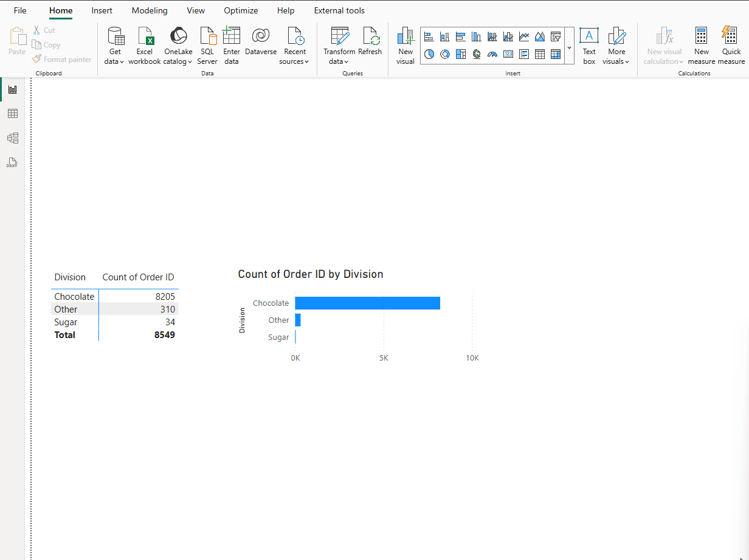The image size is (749, 560).
Task: Insert a map visual
Action: click(477, 54)
